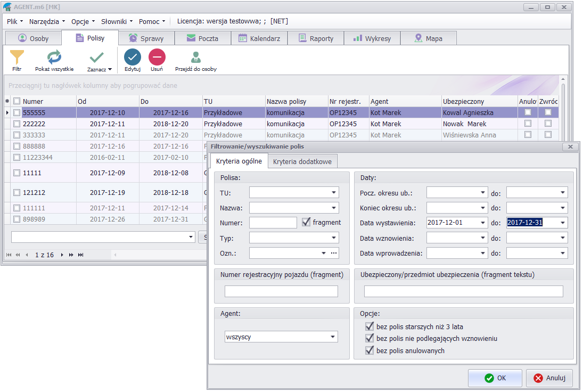Tick the checkbox for policy 555555
Image resolution: width=583 pixels, height=392 pixels.
[17, 112]
